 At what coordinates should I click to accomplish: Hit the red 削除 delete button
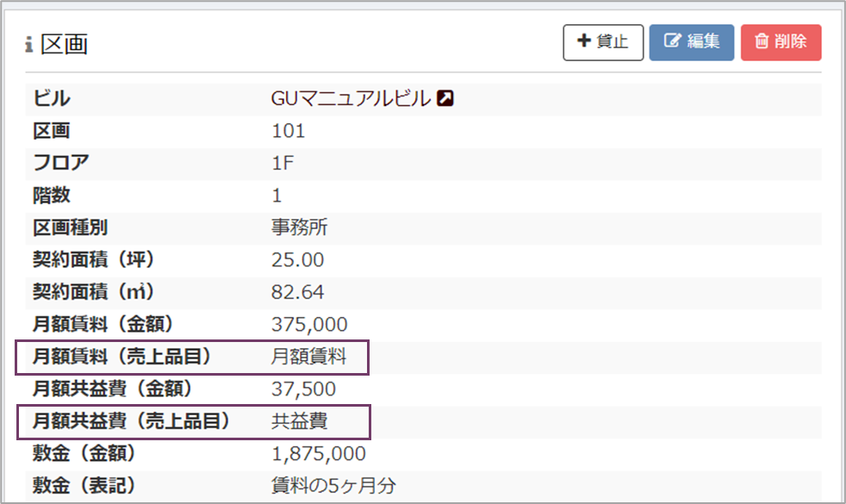point(781,42)
